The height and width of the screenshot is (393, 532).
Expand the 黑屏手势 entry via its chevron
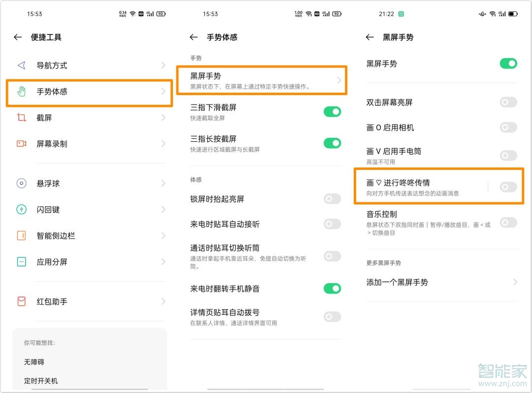(x=340, y=80)
